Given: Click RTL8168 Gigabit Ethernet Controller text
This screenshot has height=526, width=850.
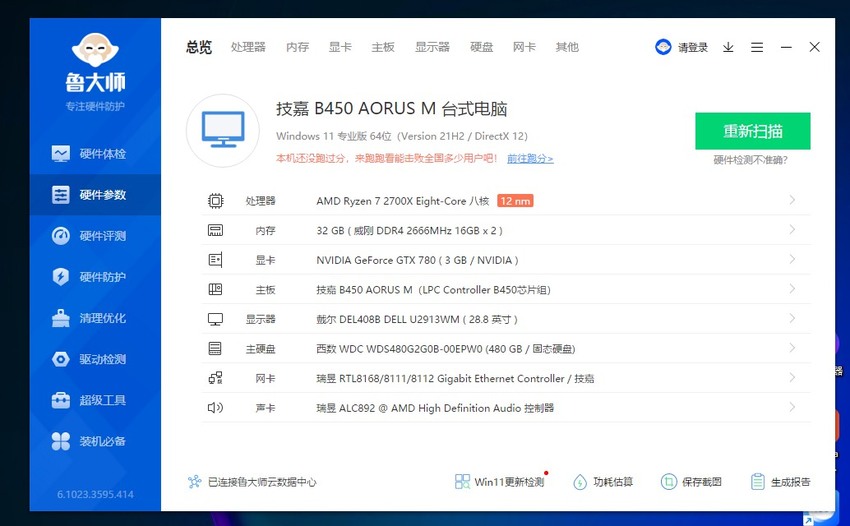Looking at the screenshot, I should point(455,379).
